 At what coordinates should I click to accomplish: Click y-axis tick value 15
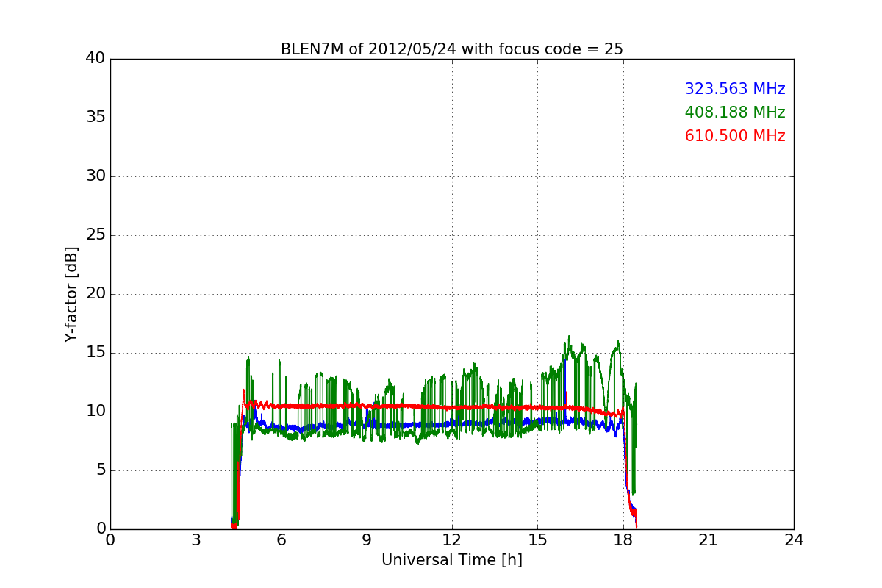[96, 353]
